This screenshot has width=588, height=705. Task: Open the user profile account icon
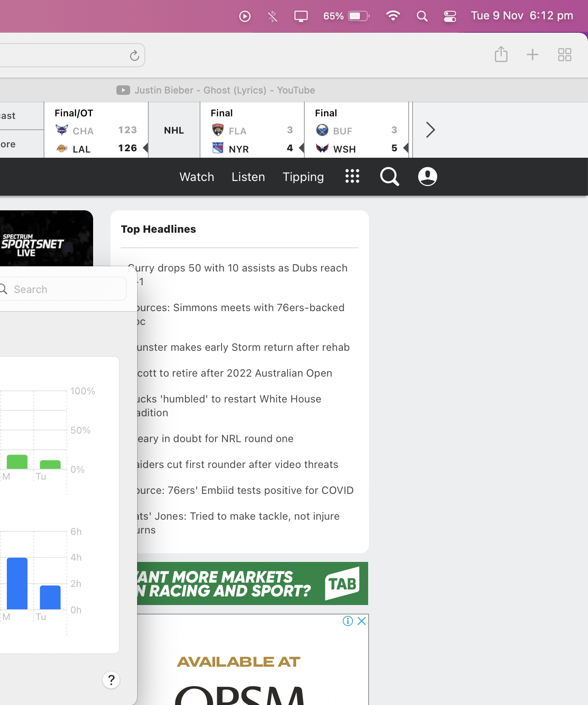[x=428, y=176]
